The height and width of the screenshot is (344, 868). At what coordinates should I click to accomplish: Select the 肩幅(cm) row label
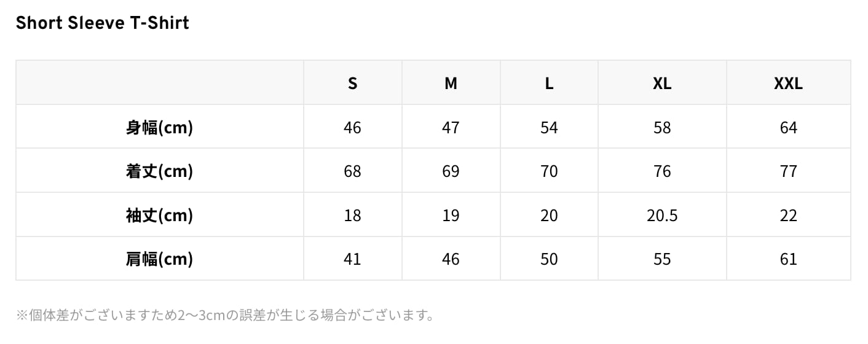[x=159, y=259]
